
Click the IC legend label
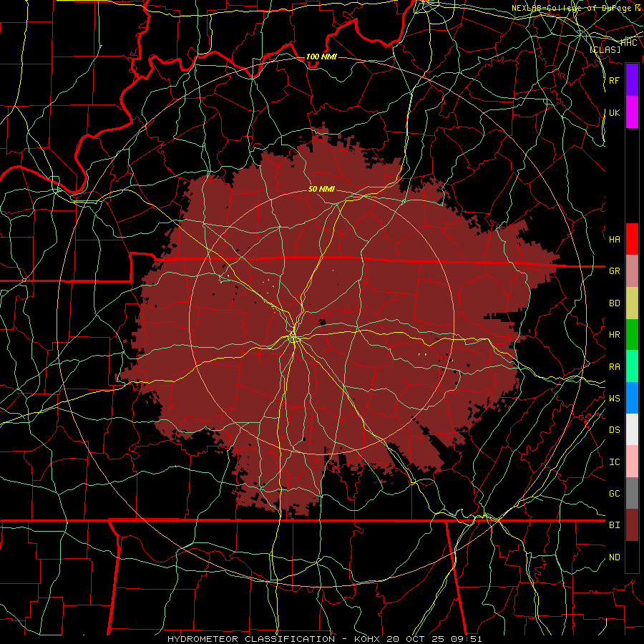(x=614, y=462)
